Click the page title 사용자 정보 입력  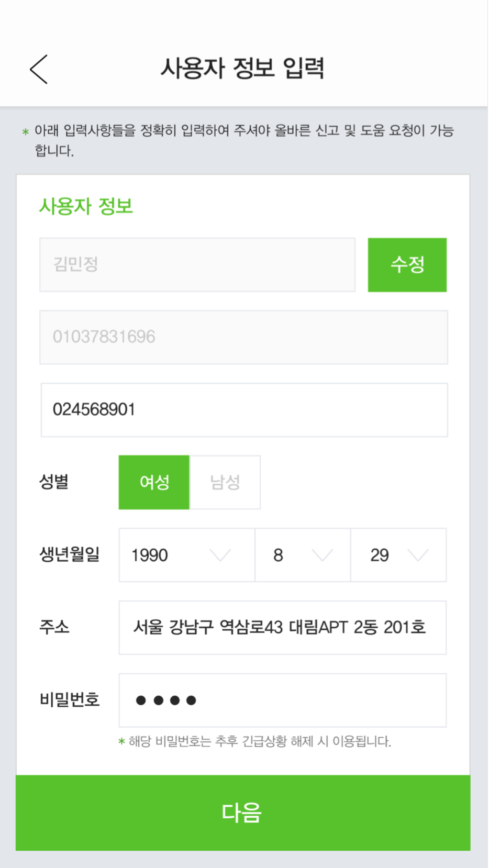242,68
